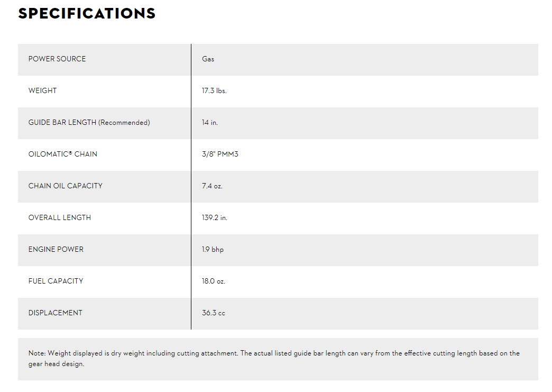The height and width of the screenshot is (392, 552).
Task: Click the 18.0 oz. fuel capacity value
Action: (x=214, y=281)
